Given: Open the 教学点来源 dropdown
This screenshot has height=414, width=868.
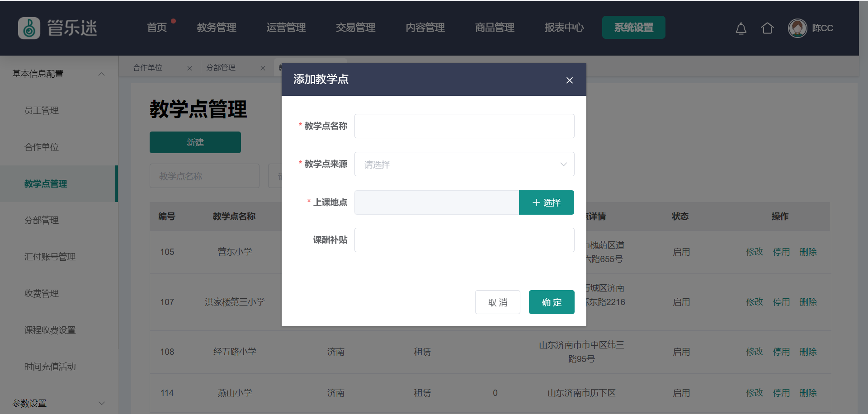Looking at the screenshot, I should coord(464,165).
